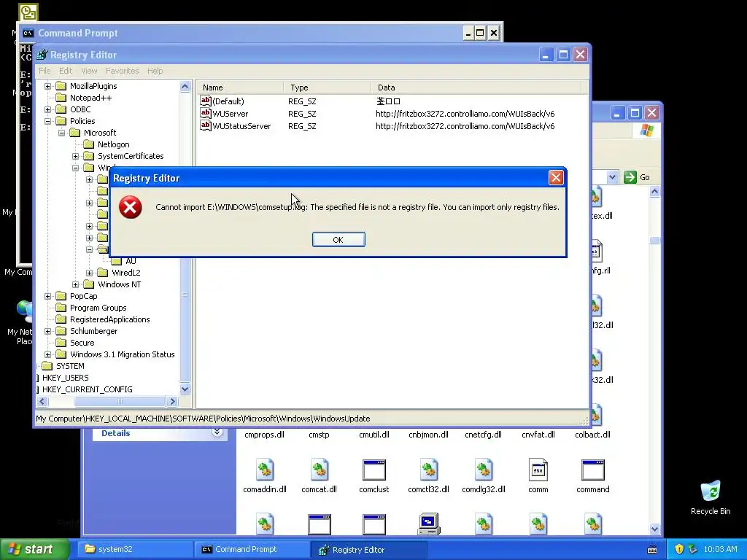The image size is (747, 560).
Task: Select comctl32.dll file icon
Action: click(x=429, y=470)
